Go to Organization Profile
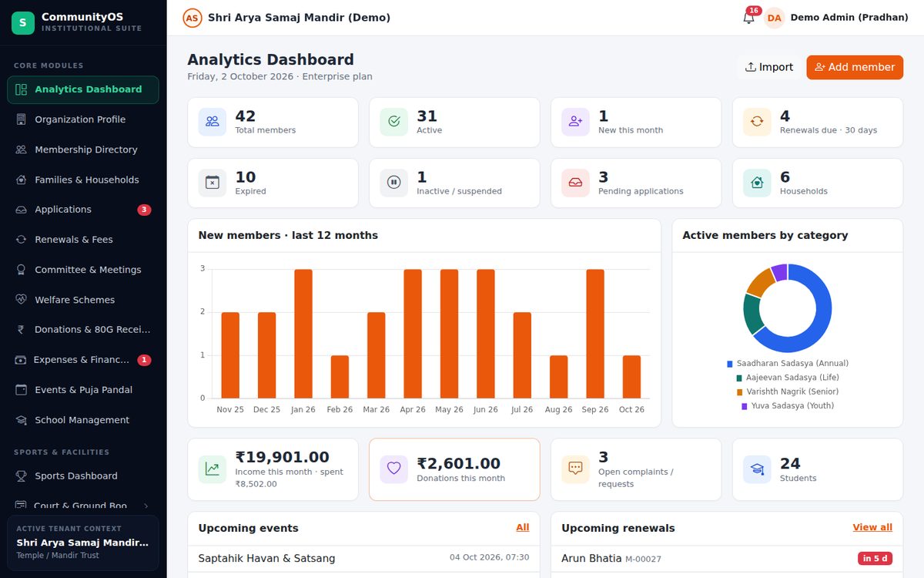The image size is (924, 578). click(x=83, y=119)
